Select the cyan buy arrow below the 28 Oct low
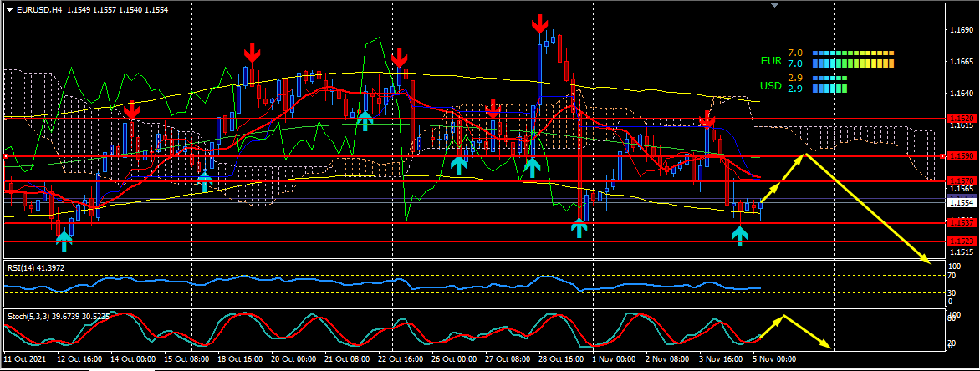The image size is (980, 371). pyautogui.click(x=579, y=228)
